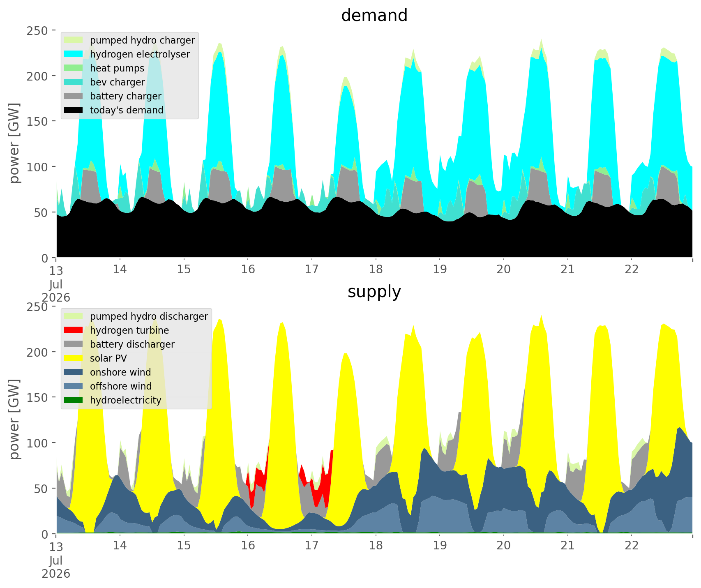The width and height of the screenshot is (701, 588).
Task: Select the offshore wind legend swatch
Action: click(x=74, y=386)
